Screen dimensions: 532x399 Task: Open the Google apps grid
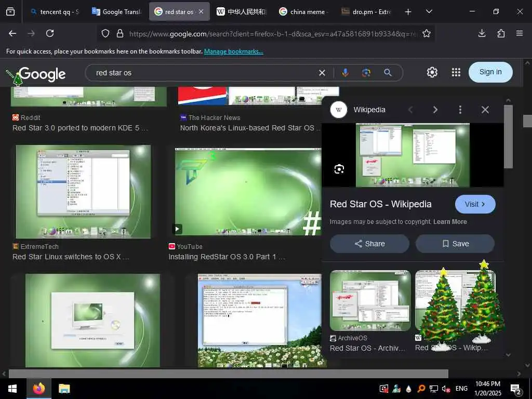[456, 72]
